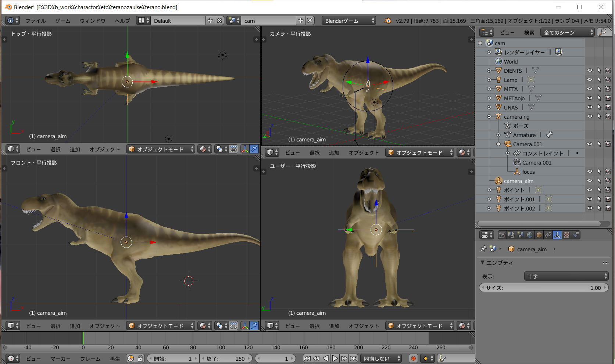
Task: Open the ファイル menu
Action: pyautogui.click(x=36, y=21)
